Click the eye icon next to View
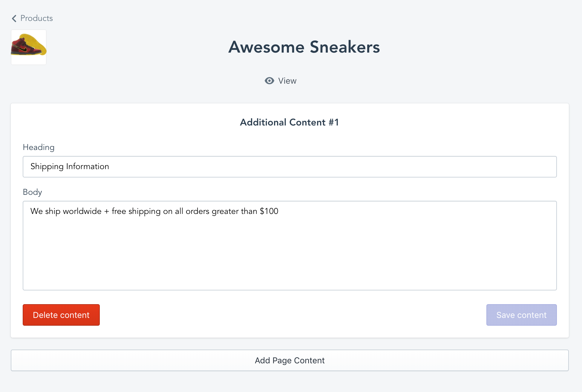The width and height of the screenshot is (582, 392). click(269, 81)
